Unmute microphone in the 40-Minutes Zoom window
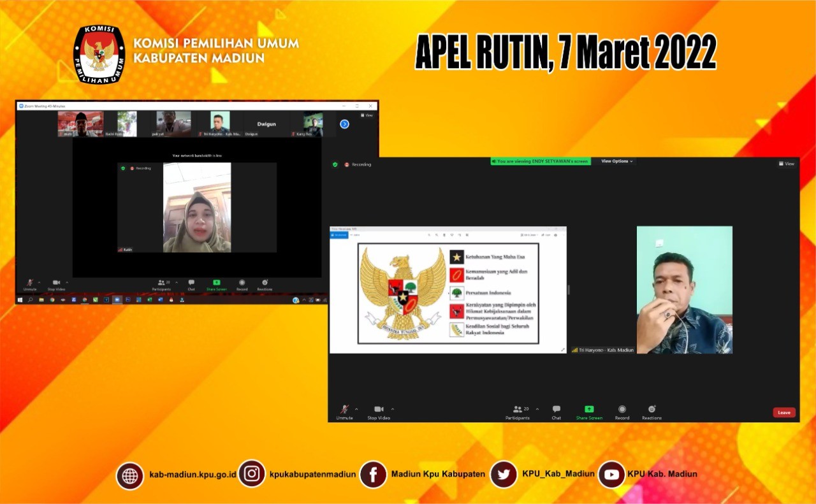The image size is (816, 504). click(30, 284)
